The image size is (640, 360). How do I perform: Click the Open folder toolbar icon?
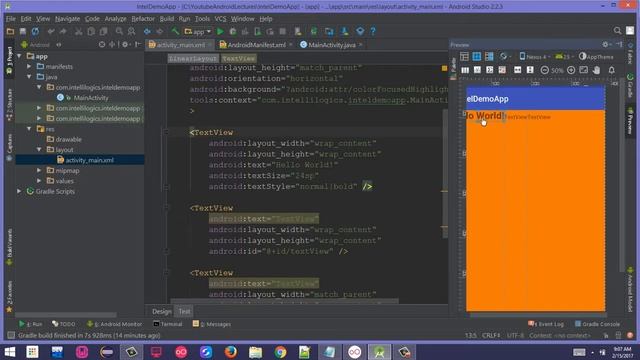pos(10,31)
